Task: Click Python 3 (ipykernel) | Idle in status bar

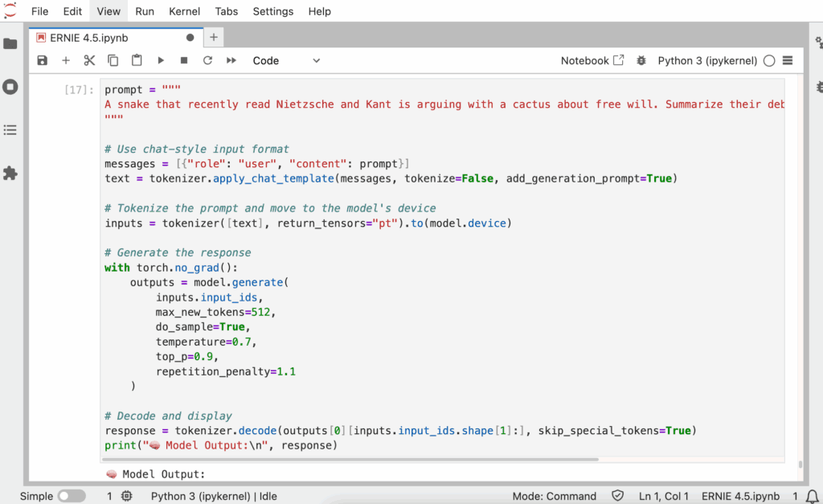Action: (214, 496)
